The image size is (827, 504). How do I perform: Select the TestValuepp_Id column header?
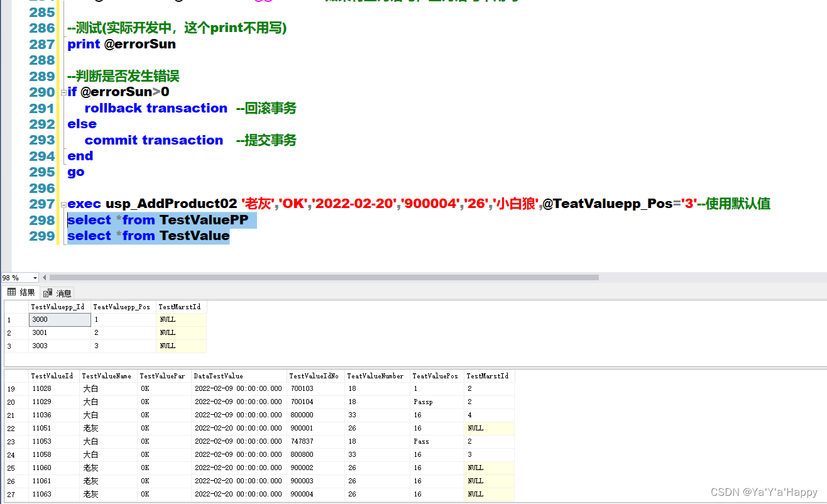60,307
